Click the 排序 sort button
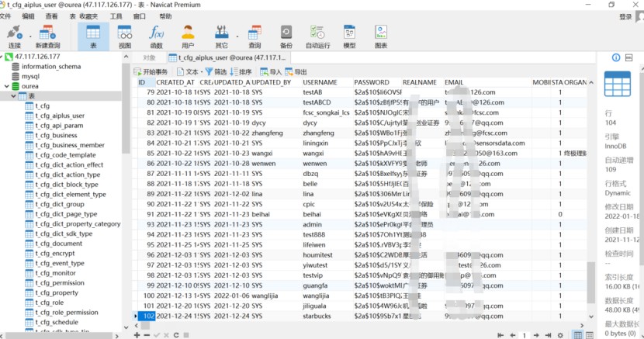The height and width of the screenshot is (339, 644). click(241, 72)
